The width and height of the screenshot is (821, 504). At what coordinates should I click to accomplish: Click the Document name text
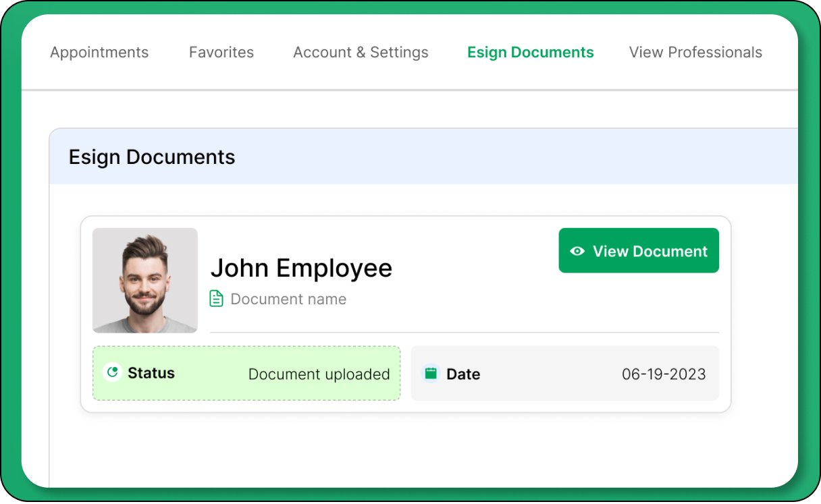click(288, 299)
